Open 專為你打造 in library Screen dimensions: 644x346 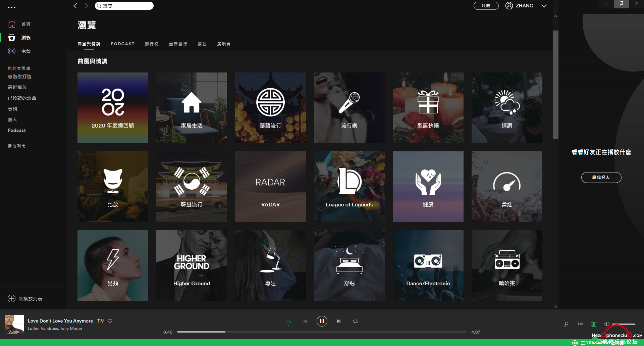point(19,77)
